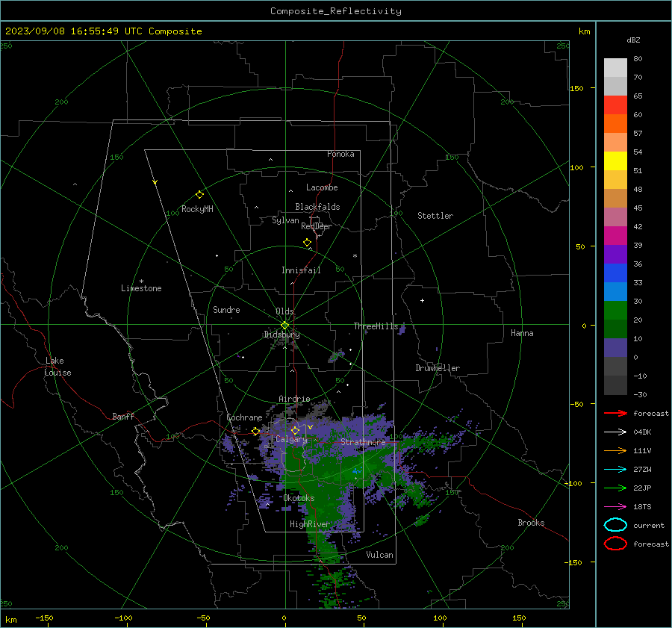The width and height of the screenshot is (672, 628).
Task: Pick the yellow 51-54 dBZ swatch
Action: point(615,161)
